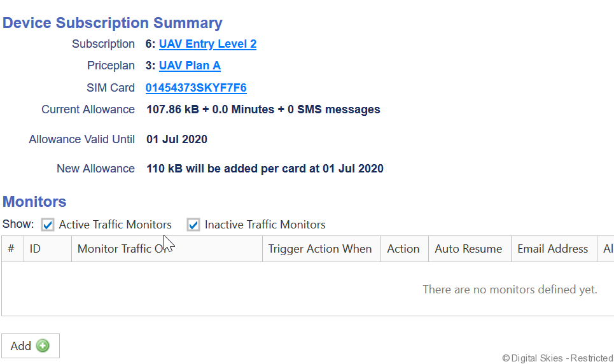
Task: Click the Auto Resume column header
Action: pyautogui.click(x=468, y=249)
